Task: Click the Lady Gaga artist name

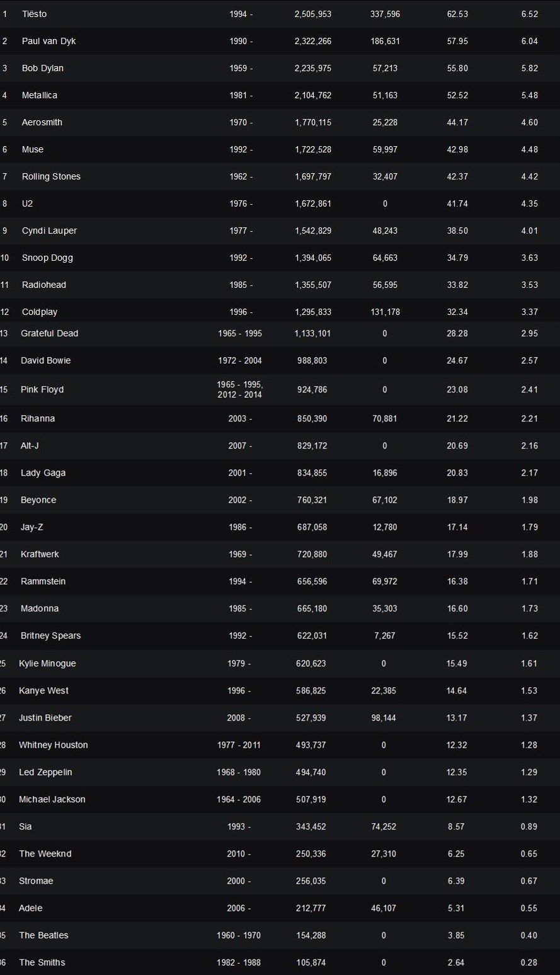Action: (x=43, y=473)
